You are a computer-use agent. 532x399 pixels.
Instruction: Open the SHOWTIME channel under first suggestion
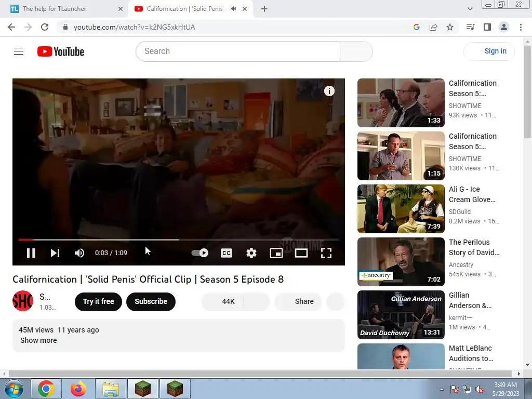click(465, 106)
